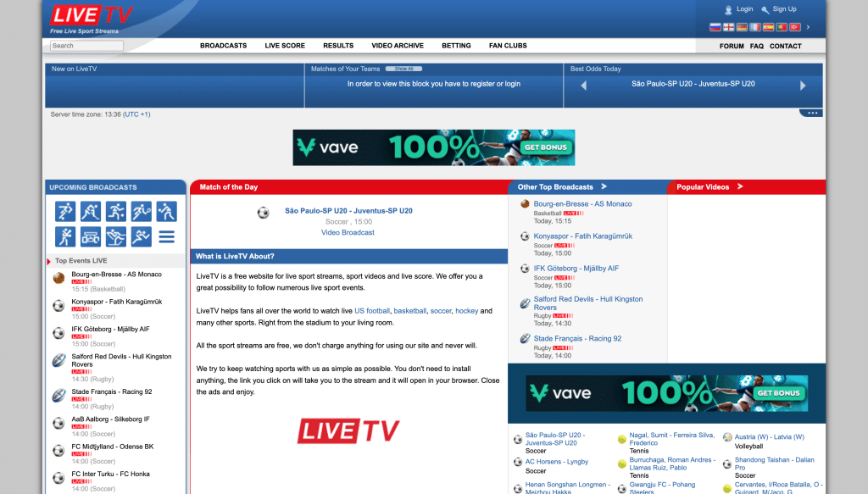Viewport: 868px width, 494px height.
Task: Open the full sports list menu icon
Action: tap(166, 236)
